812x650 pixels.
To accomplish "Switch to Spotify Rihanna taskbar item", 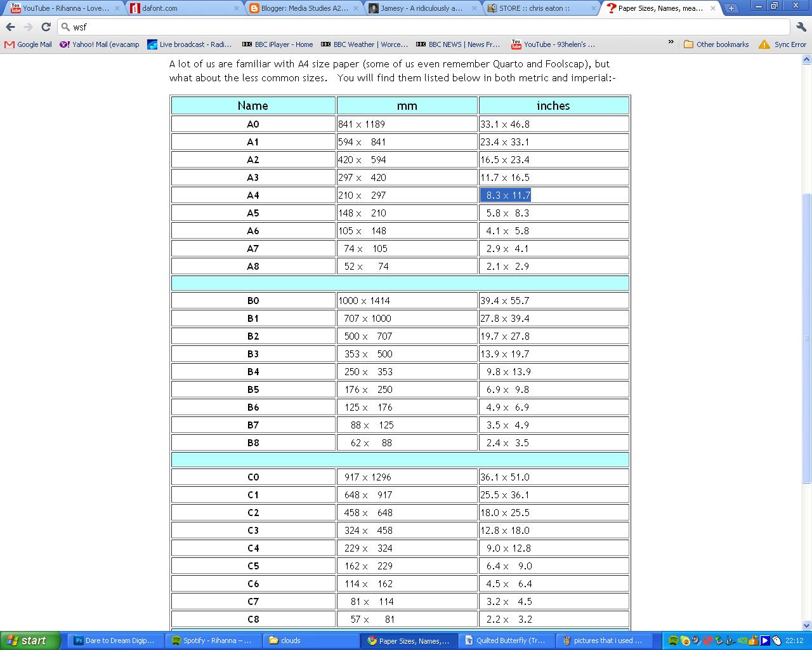I will [x=212, y=640].
